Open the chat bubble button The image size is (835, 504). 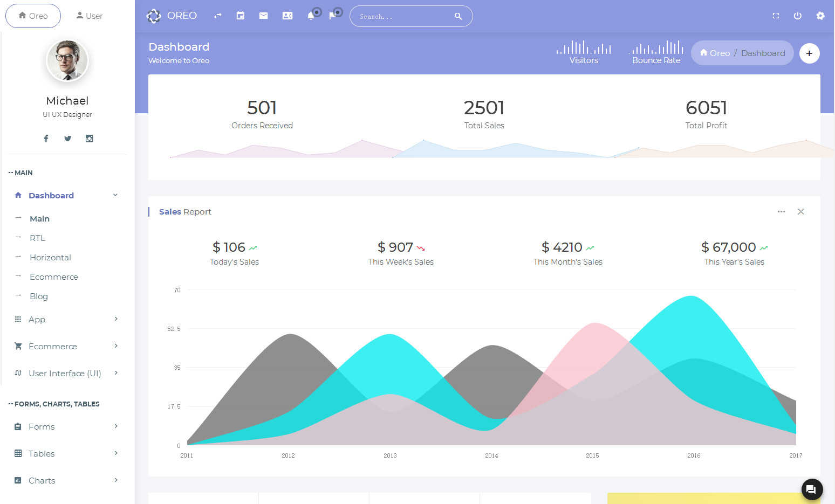(x=812, y=489)
